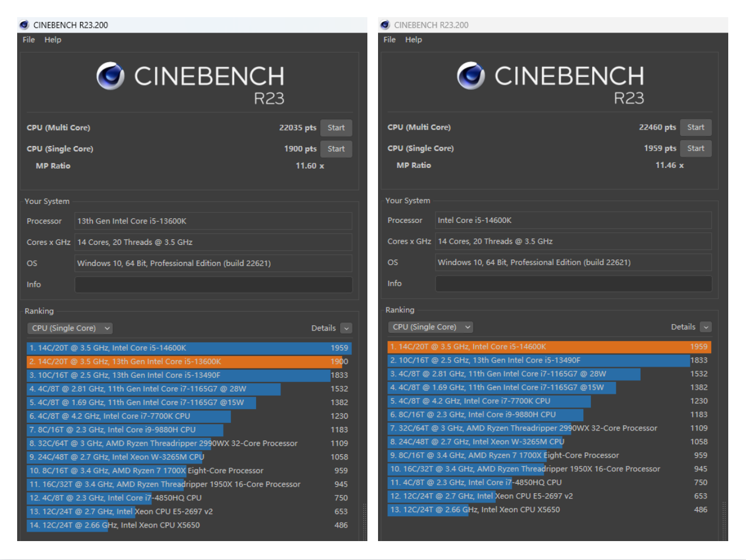Open Help menu in left Cinebench window
The width and height of the screenshot is (746, 560).
[x=53, y=40]
